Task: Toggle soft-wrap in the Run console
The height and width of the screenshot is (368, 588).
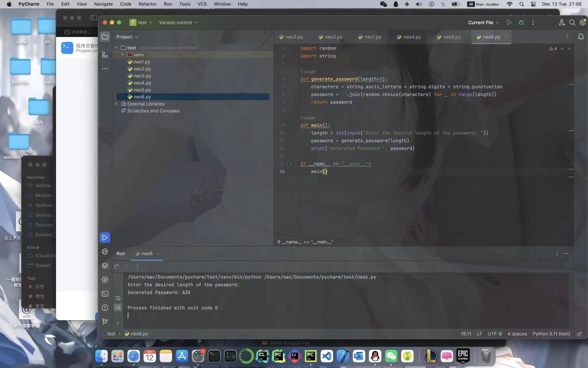Action: click(x=118, y=298)
